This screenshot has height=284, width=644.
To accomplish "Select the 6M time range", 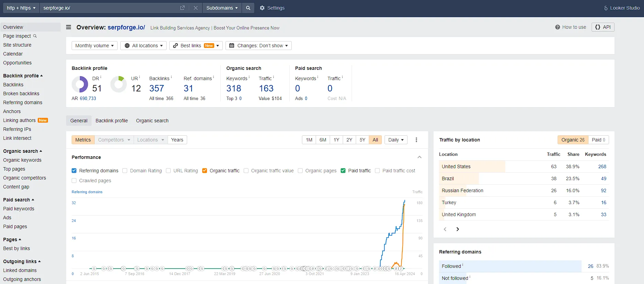I will [x=323, y=140].
